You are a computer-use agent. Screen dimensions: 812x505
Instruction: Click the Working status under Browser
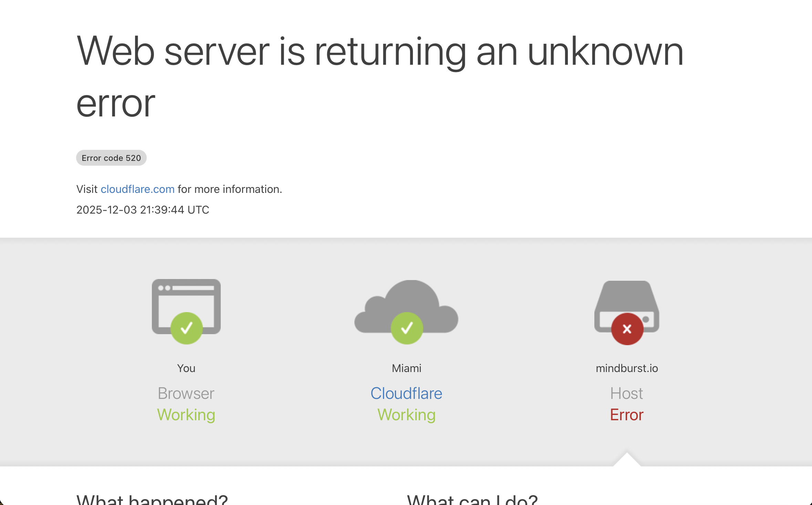(x=186, y=415)
